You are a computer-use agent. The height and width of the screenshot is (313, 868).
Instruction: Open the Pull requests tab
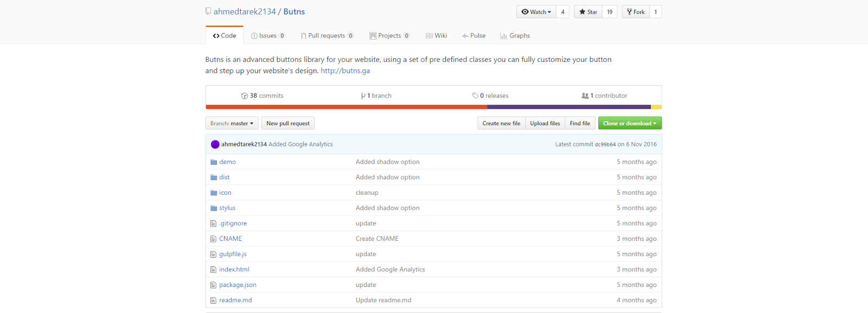pos(327,36)
